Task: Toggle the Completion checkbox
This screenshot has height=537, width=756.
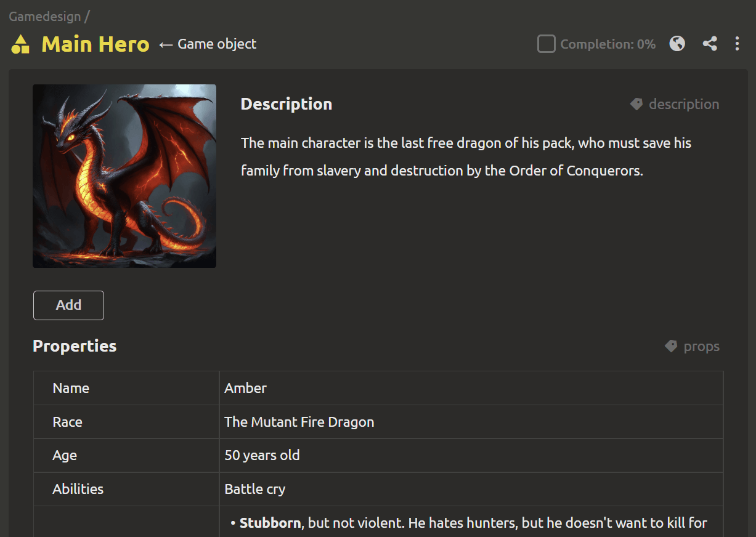Action: pyautogui.click(x=547, y=44)
